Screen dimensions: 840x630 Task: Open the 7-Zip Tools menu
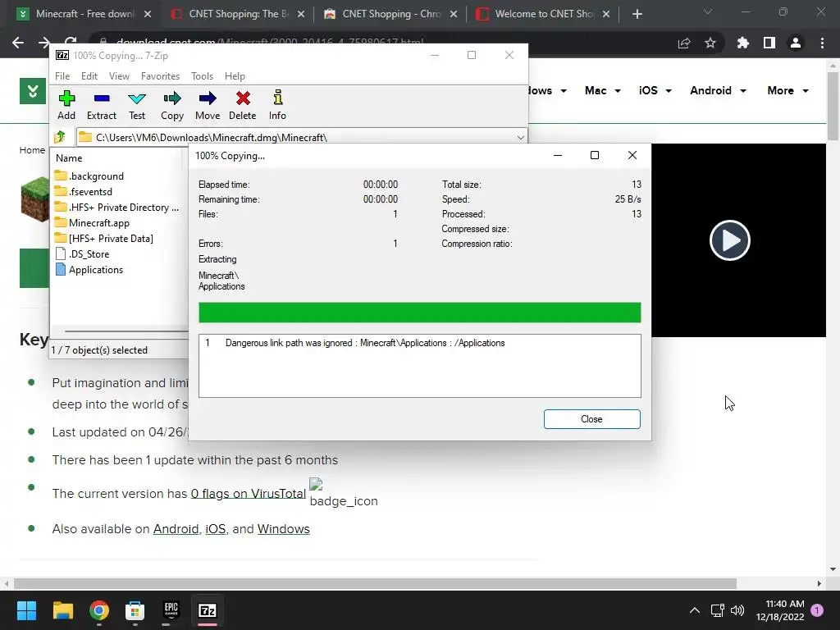click(202, 76)
